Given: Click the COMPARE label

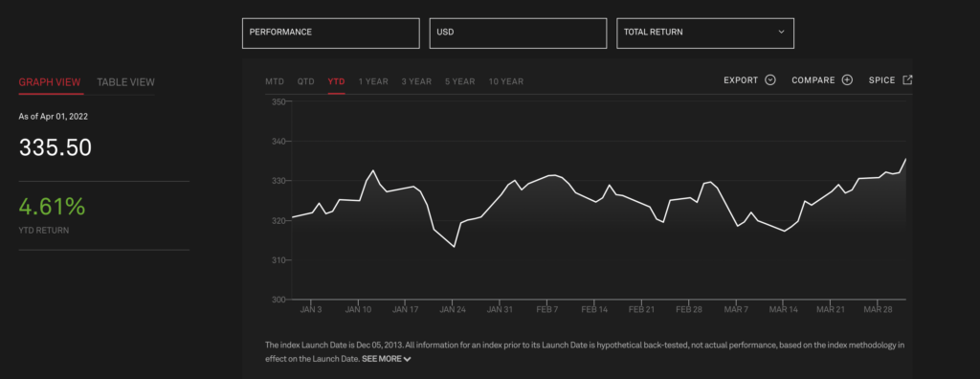Looking at the screenshot, I should [813, 80].
